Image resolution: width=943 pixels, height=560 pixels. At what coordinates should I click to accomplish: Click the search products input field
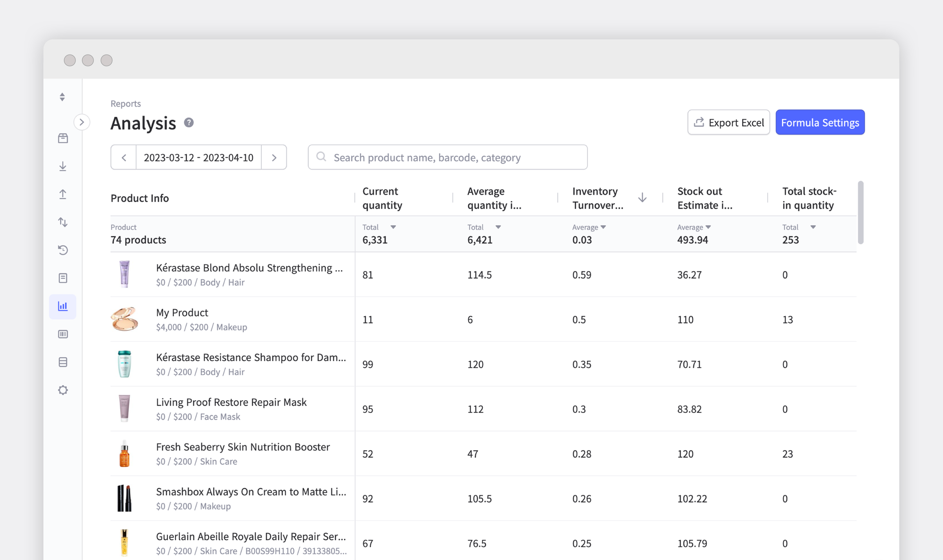[447, 157]
